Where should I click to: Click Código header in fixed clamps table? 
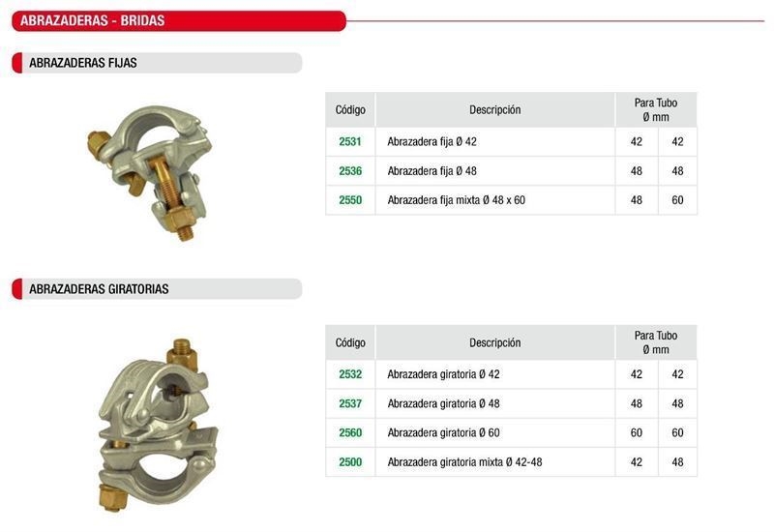350,109
